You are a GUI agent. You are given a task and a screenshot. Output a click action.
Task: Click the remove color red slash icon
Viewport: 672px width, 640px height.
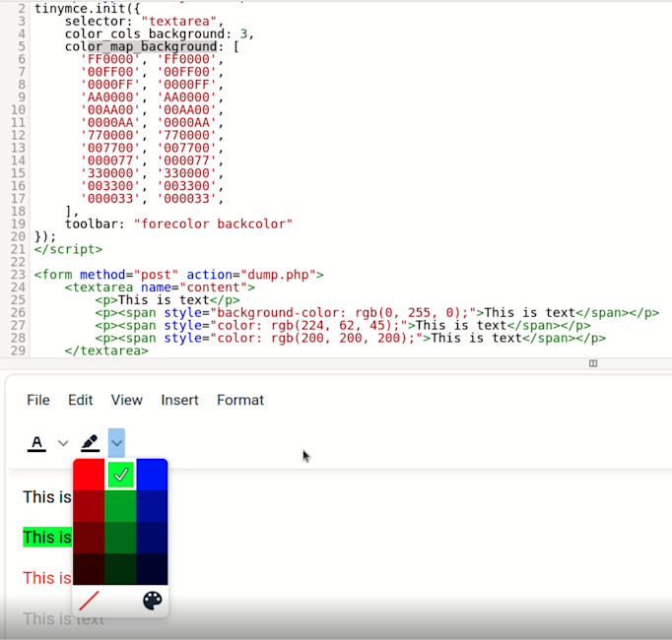coord(89,601)
